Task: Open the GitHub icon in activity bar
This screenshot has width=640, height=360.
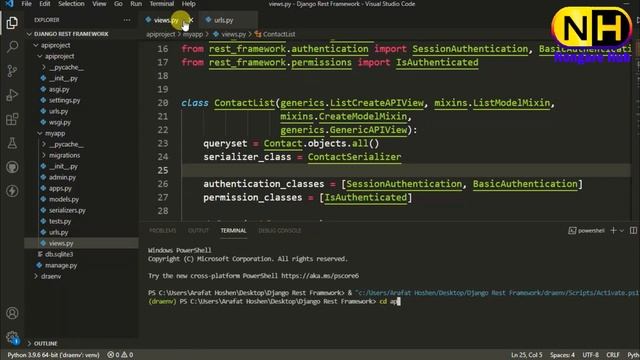Action: (x=12, y=167)
